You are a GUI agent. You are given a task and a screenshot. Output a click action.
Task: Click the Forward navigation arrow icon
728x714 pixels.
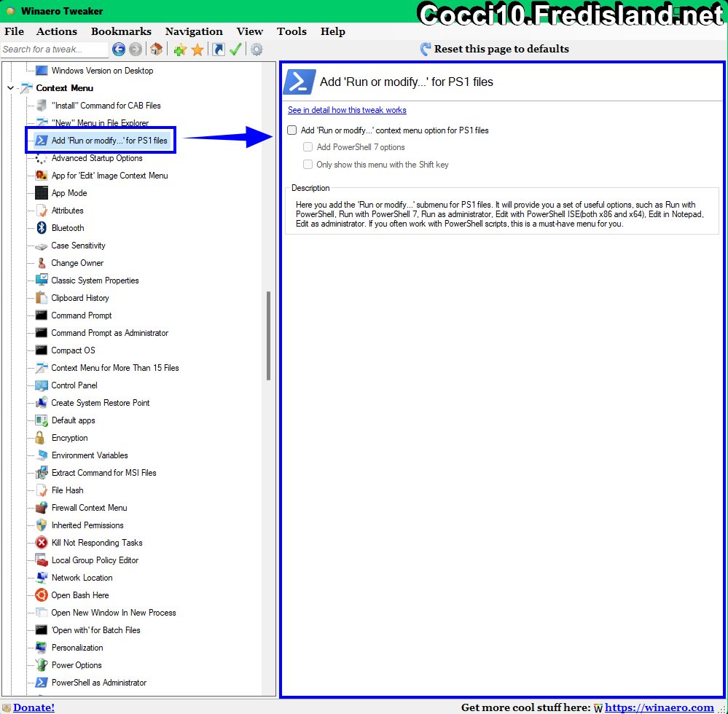pyautogui.click(x=136, y=50)
